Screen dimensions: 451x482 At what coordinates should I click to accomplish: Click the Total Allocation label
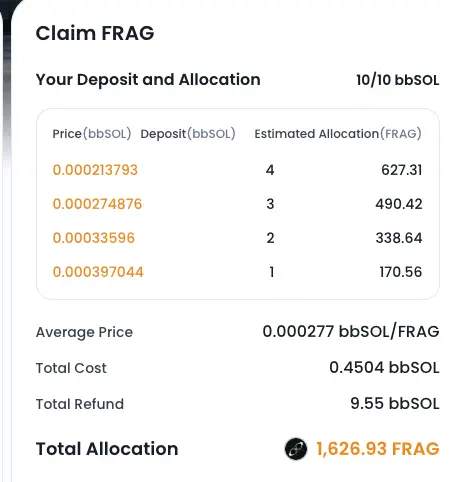pyautogui.click(x=107, y=449)
